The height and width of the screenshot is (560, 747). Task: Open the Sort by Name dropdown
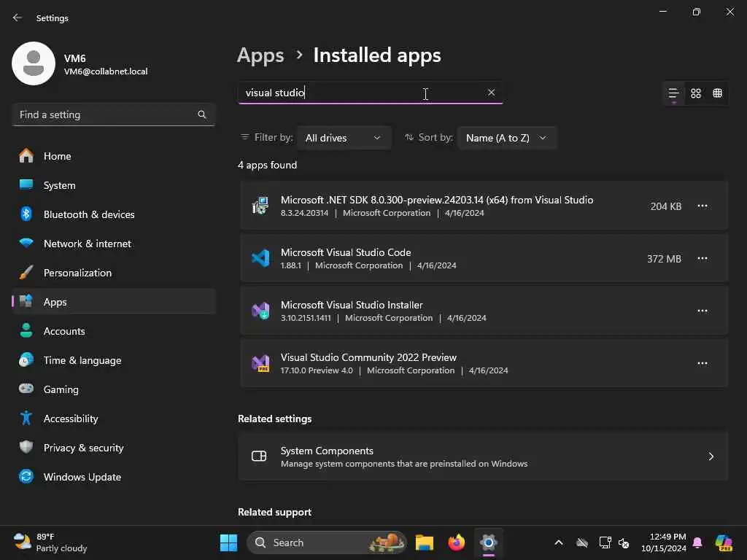[506, 138]
